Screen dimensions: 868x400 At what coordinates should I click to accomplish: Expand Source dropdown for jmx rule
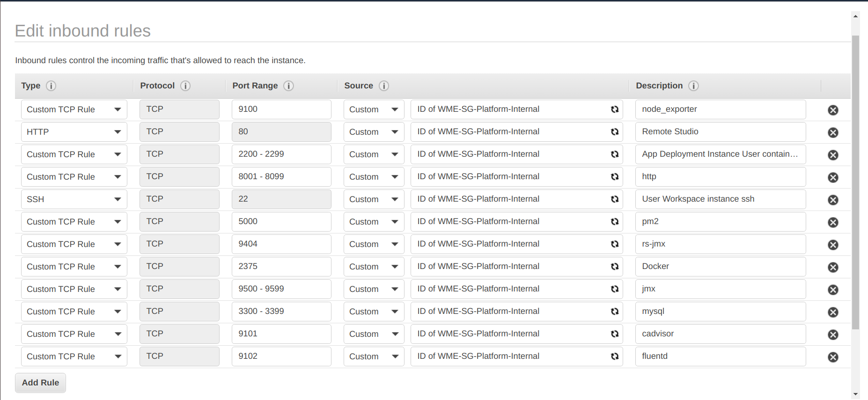pyautogui.click(x=374, y=289)
